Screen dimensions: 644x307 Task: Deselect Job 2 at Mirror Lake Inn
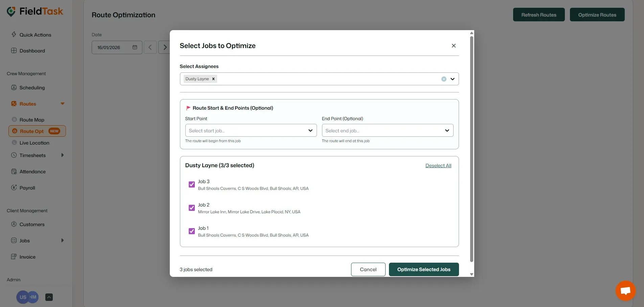(x=191, y=207)
